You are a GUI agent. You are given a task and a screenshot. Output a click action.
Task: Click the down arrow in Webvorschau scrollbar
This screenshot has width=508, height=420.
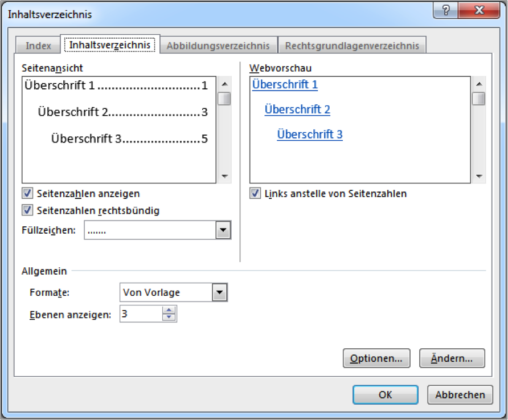click(479, 176)
